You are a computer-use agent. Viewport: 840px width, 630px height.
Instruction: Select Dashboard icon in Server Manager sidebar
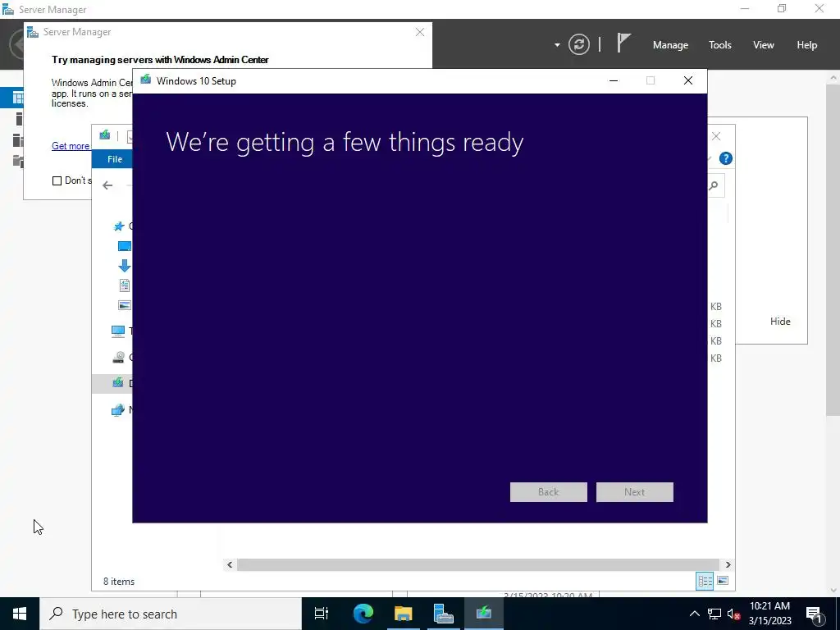18,98
